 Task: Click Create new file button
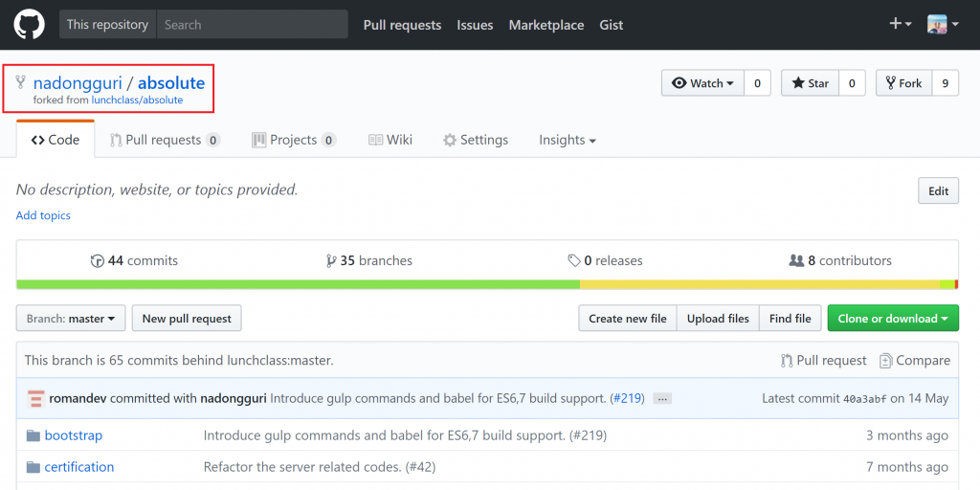[628, 318]
